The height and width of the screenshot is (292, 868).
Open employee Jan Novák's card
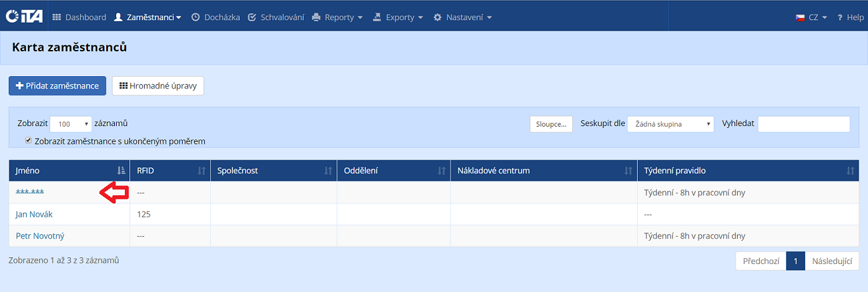[34, 214]
